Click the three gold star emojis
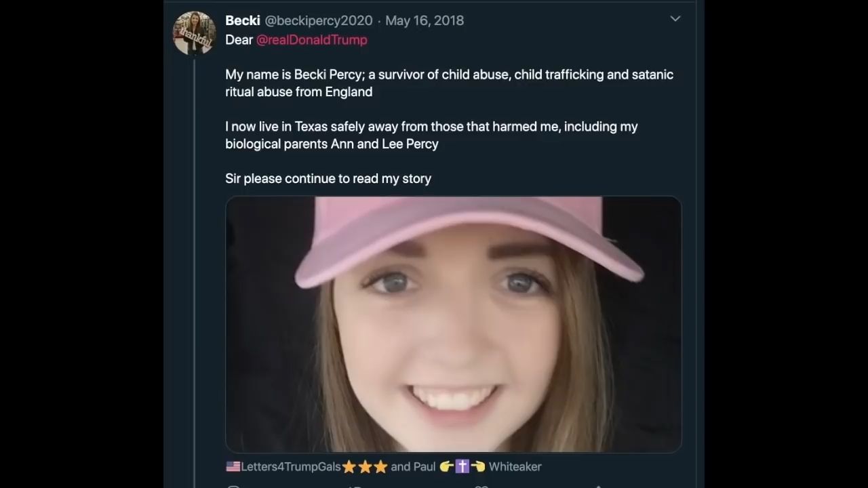The width and height of the screenshot is (868, 488). click(365, 466)
